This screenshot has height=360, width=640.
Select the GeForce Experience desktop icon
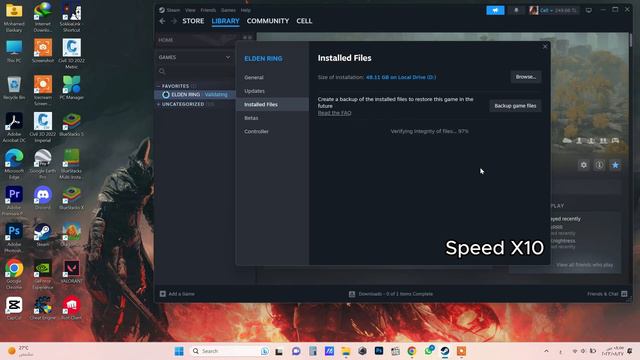[x=43, y=274]
